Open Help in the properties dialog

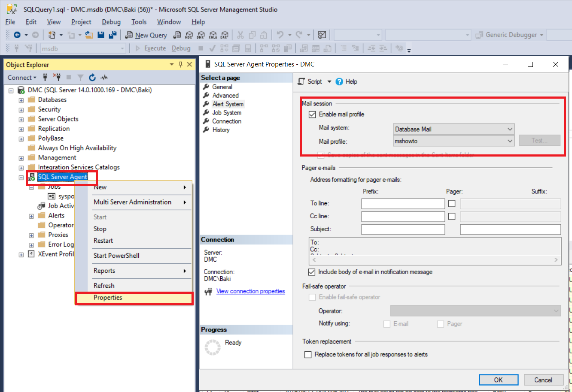(347, 81)
